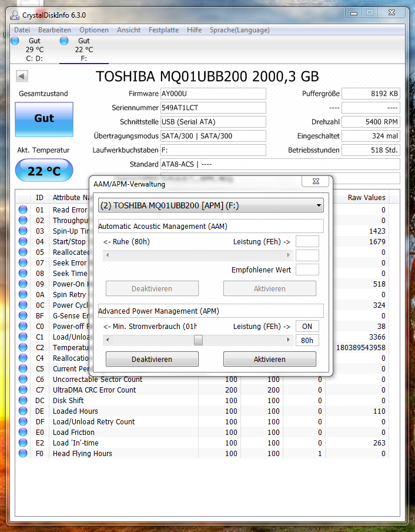The height and width of the screenshot is (532, 415).
Task: Click status orb for Start/Stop row 04
Action: [x=23, y=241]
